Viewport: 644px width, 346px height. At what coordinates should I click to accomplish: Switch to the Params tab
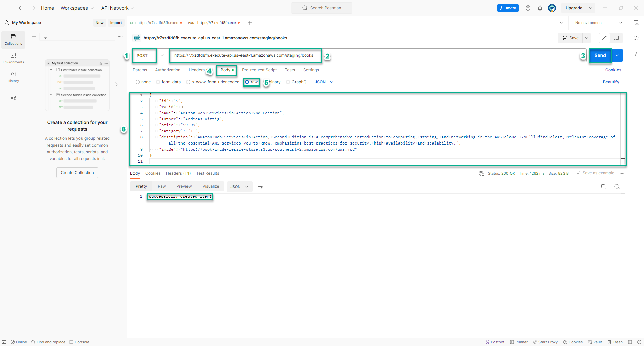[140, 70]
